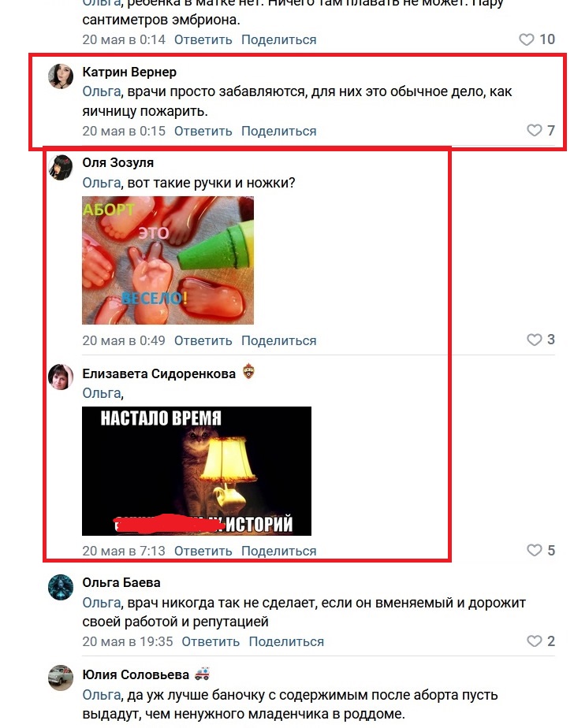Image resolution: width=574 pixels, height=728 pixels.
Task: Click Ольга mention in Ольга Баева's comment
Action: click(102, 603)
